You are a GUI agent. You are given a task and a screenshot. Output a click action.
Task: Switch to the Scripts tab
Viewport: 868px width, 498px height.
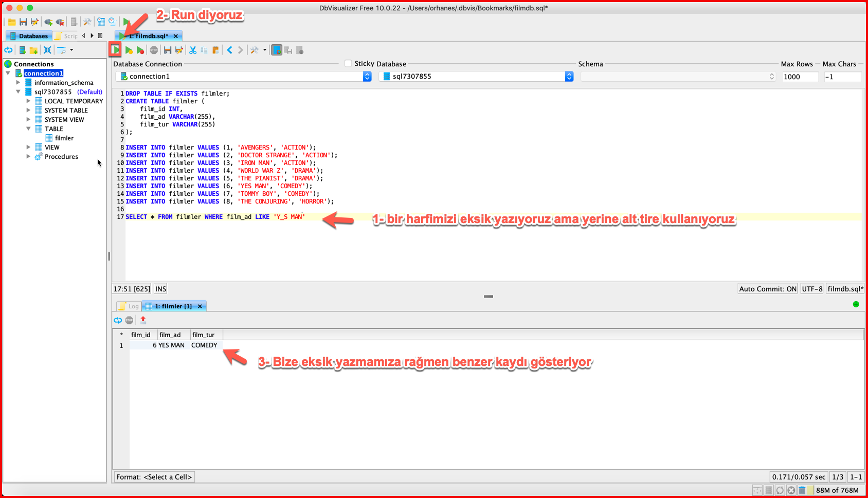point(66,36)
